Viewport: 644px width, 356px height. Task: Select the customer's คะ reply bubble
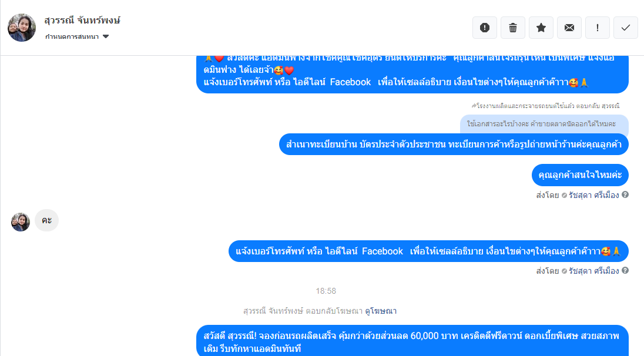coord(46,220)
